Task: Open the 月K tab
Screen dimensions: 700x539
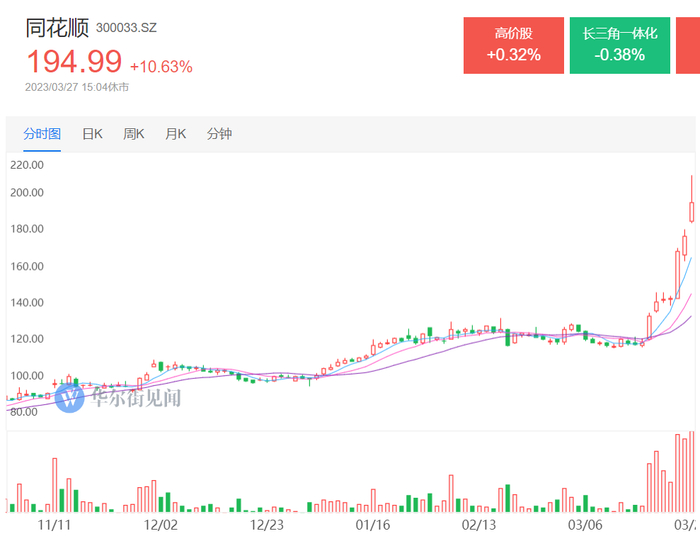Action: pos(176,134)
